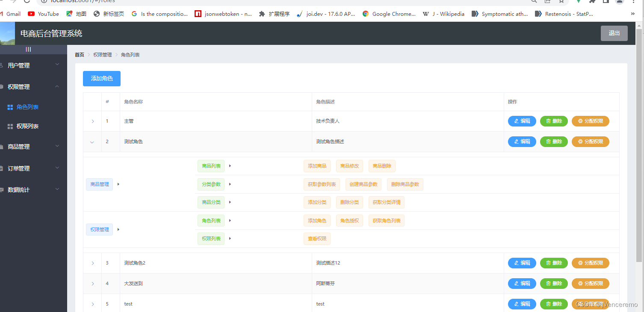Click the 退出 logout button
644x312 pixels.
coord(614,33)
